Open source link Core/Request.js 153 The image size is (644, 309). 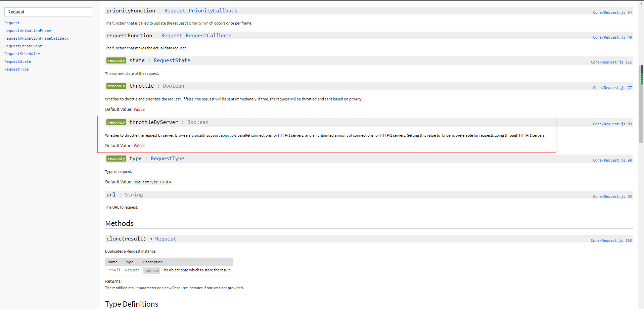pos(611,241)
